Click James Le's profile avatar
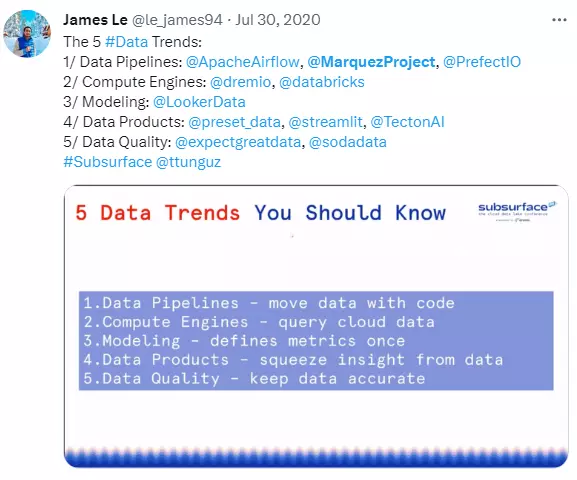This screenshot has width=577, height=480. tap(27, 33)
